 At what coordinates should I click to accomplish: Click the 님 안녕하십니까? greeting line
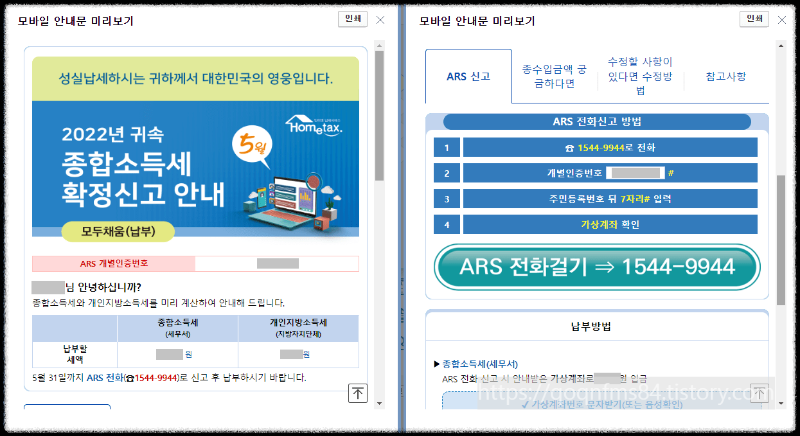tap(87, 287)
